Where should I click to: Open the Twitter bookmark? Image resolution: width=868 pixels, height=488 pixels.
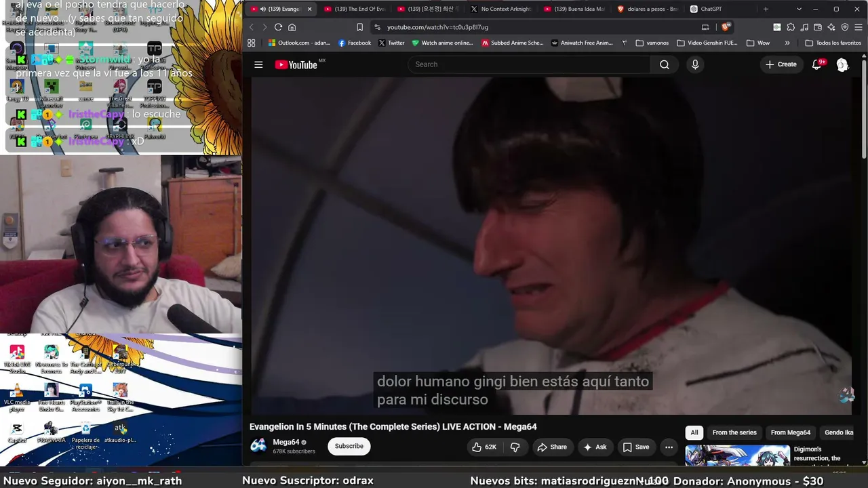(x=391, y=43)
